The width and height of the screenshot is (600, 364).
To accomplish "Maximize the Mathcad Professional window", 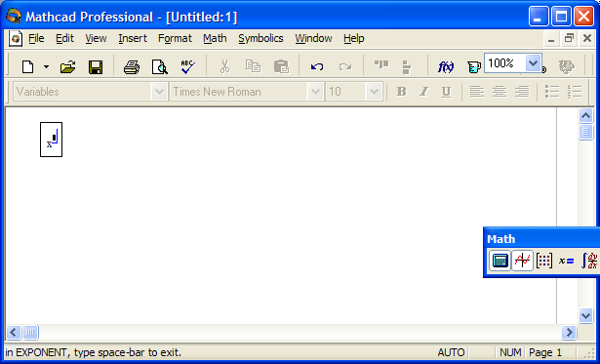I will (561, 17).
